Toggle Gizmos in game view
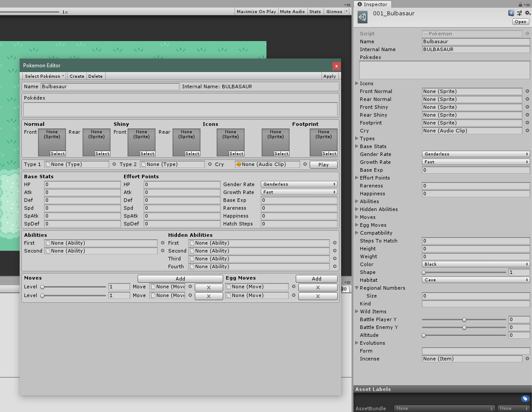The width and height of the screenshot is (532, 412). (x=334, y=12)
